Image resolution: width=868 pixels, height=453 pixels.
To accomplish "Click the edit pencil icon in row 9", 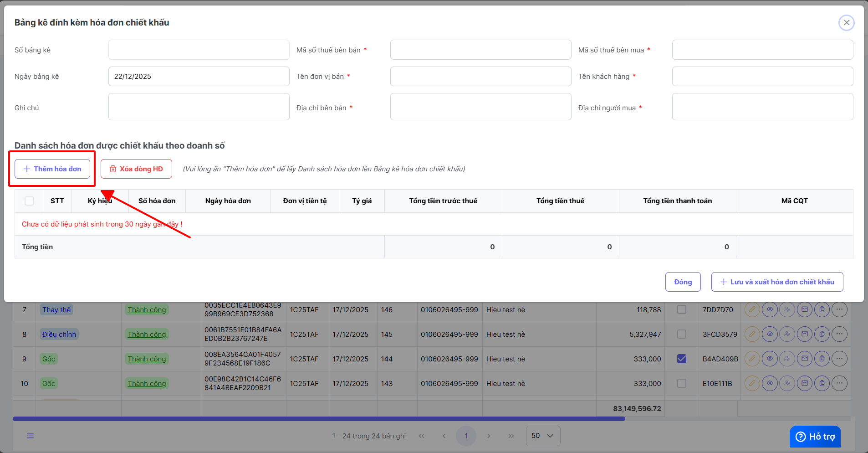I will [752, 359].
